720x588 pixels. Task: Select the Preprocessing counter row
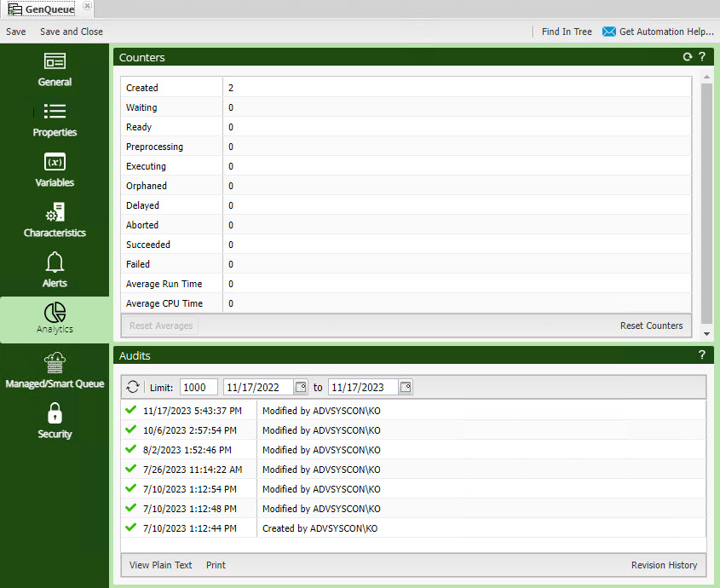coord(406,147)
